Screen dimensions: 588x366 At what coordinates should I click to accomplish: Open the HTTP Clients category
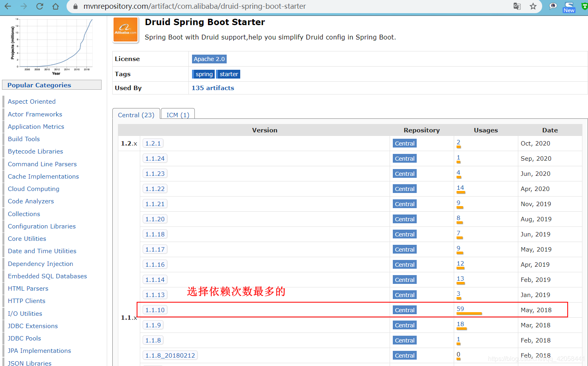pos(27,301)
